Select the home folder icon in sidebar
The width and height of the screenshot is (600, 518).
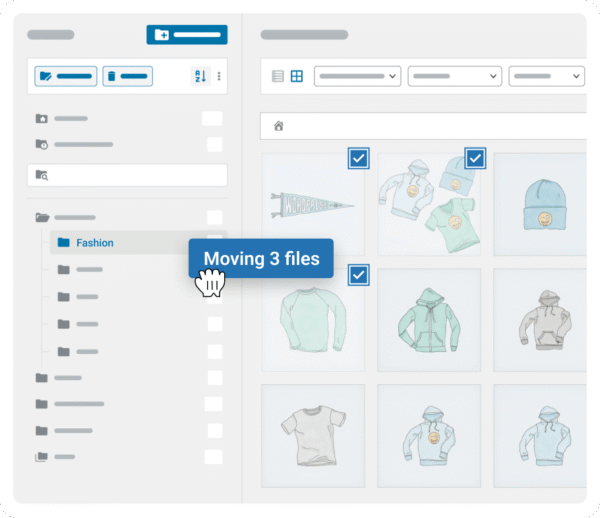(x=42, y=118)
